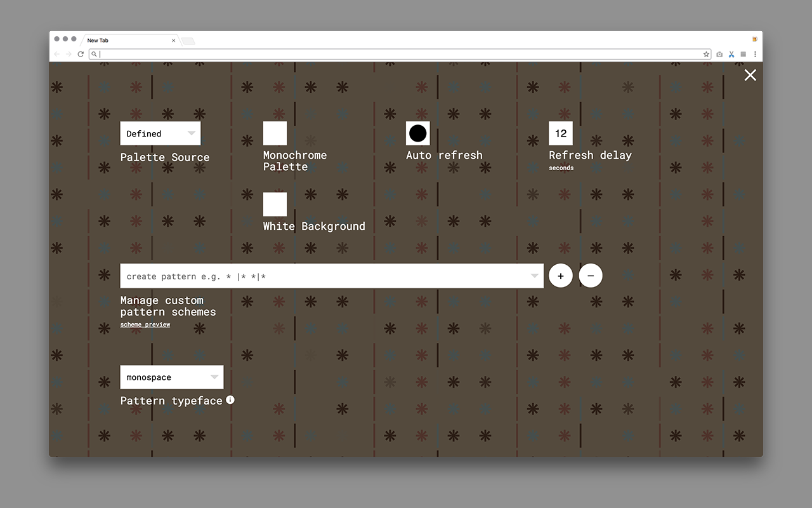812x508 pixels.
Task: Show info about Pattern typeface
Action: (230, 400)
